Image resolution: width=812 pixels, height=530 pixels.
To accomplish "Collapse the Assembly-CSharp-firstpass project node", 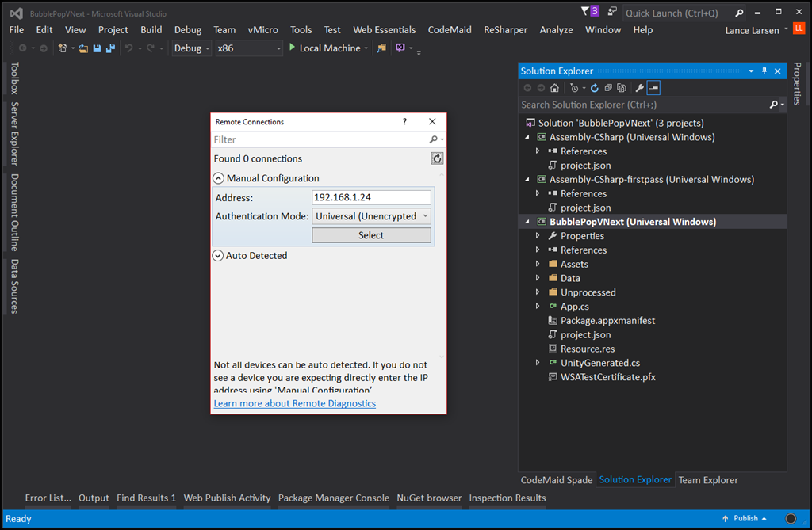I will pos(527,180).
